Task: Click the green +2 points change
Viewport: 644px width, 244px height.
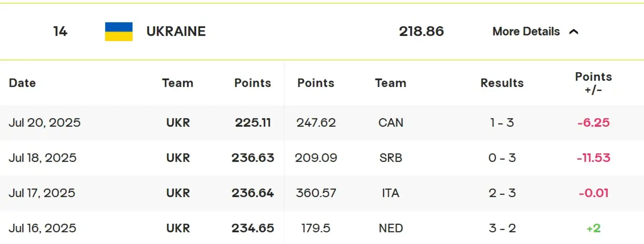Action: tap(593, 228)
